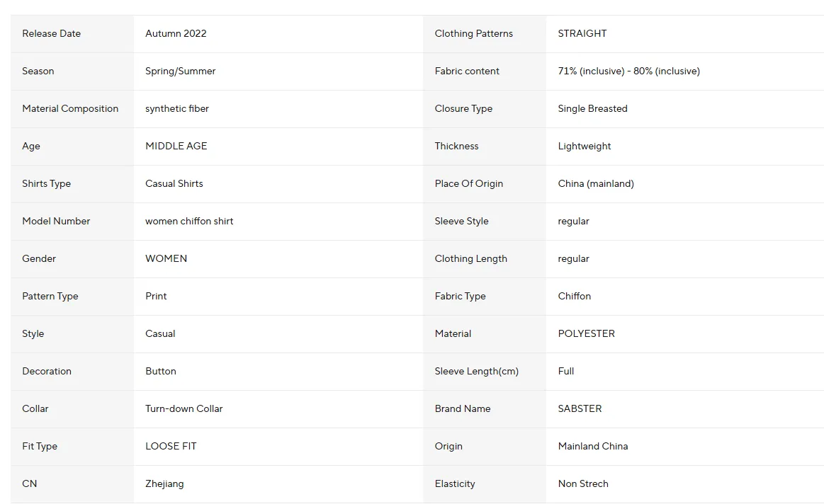Screen dimensions: 824x504
Task: Select the Turn-down Collar value
Action: [x=184, y=408]
